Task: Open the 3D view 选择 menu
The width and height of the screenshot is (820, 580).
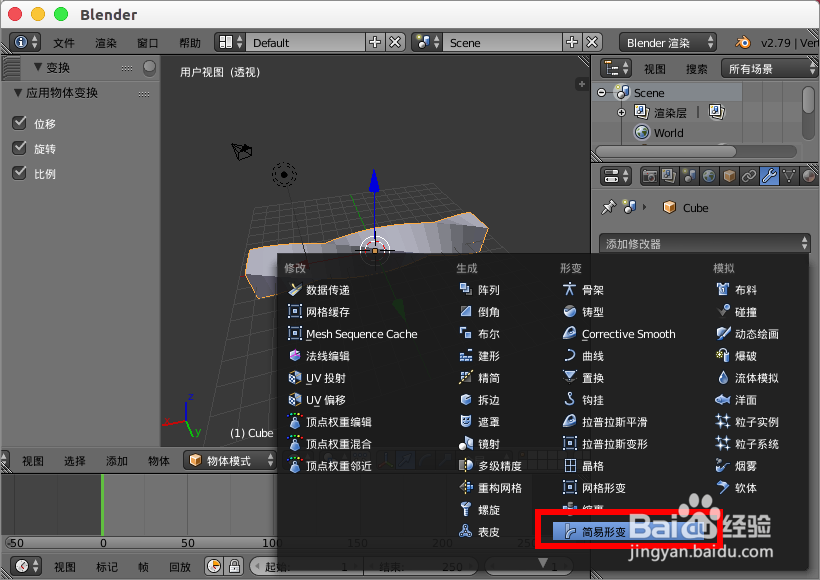Action: coord(74,461)
